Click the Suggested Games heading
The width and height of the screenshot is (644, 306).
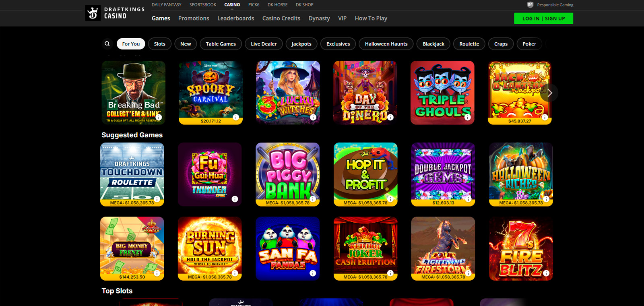pos(132,135)
